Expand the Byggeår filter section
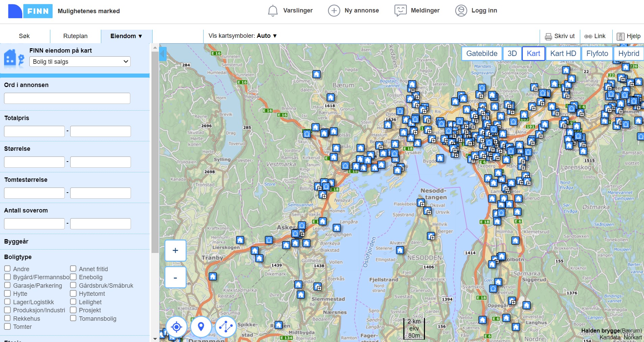 click(x=16, y=241)
